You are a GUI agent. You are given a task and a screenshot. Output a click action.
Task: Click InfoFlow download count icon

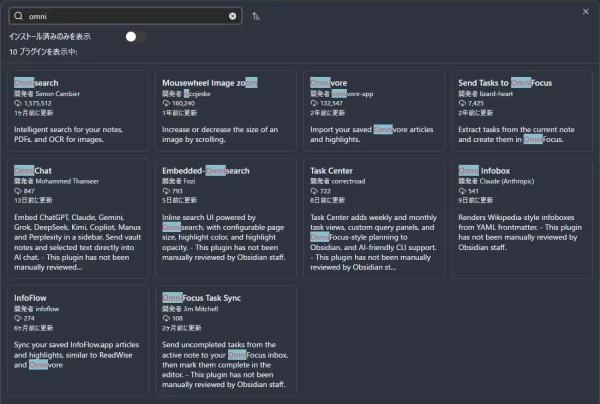click(x=18, y=318)
